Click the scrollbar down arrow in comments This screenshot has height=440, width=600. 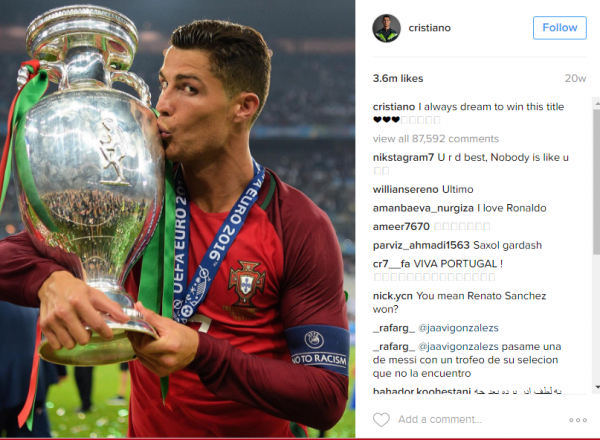(x=597, y=387)
